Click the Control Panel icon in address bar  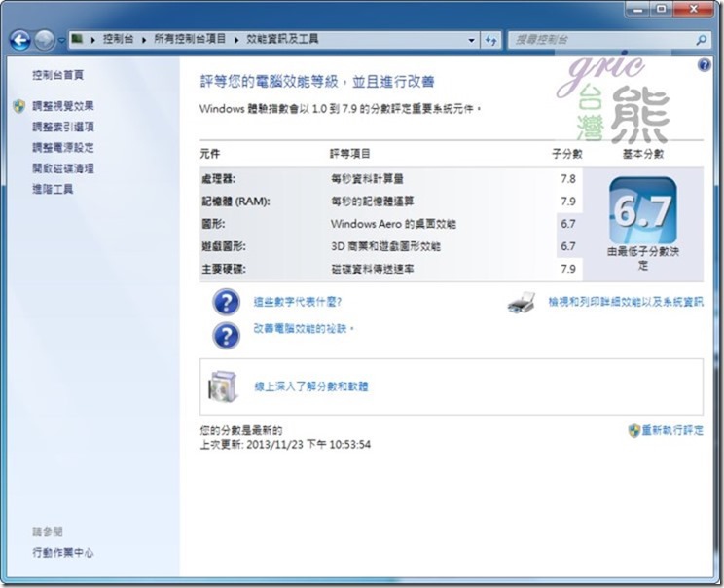(x=78, y=39)
